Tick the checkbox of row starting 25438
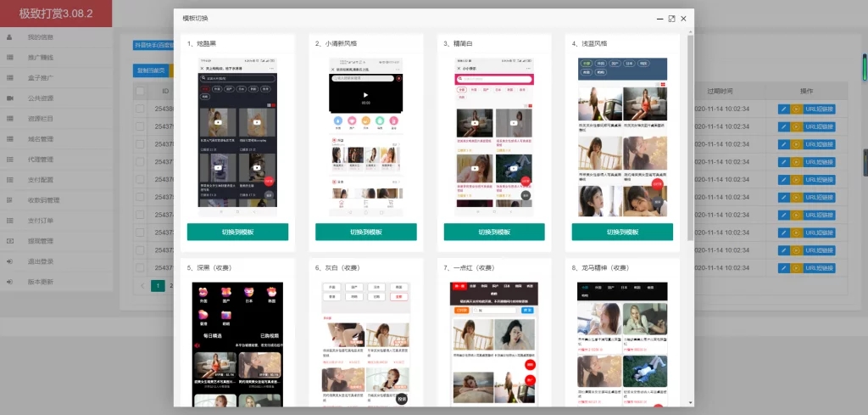The width and height of the screenshot is (868, 415). pyautogui.click(x=140, y=109)
